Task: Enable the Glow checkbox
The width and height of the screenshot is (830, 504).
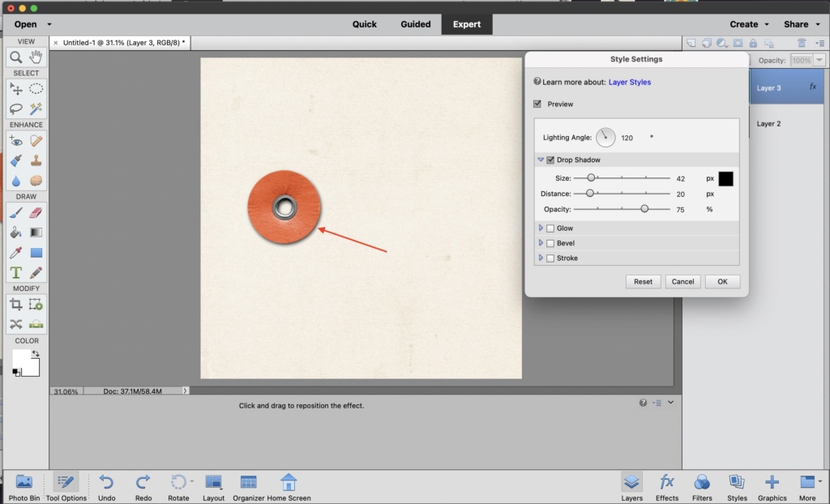Action: point(550,229)
